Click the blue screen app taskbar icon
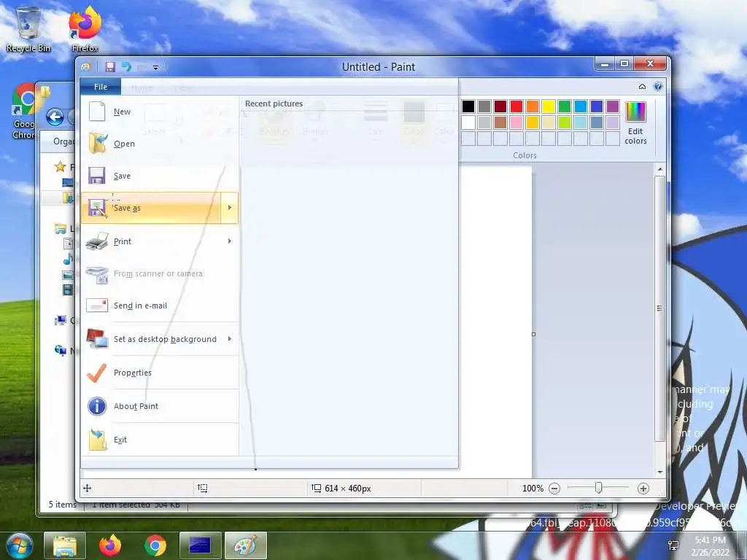 200,545
